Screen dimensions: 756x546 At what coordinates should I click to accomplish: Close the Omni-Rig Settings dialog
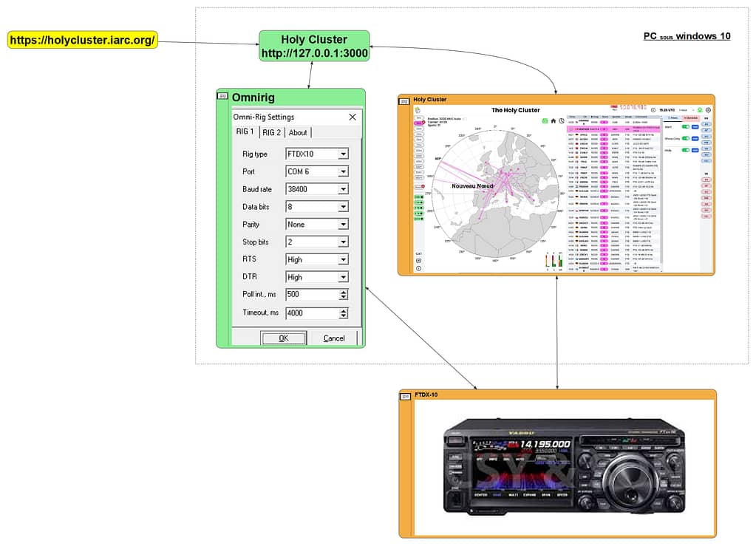353,117
